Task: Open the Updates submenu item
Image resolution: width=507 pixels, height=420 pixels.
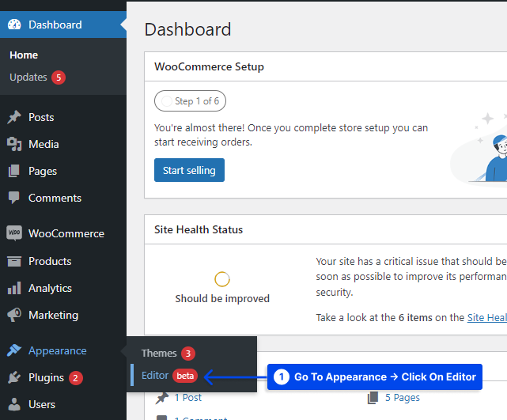Action: [x=28, y=78]
